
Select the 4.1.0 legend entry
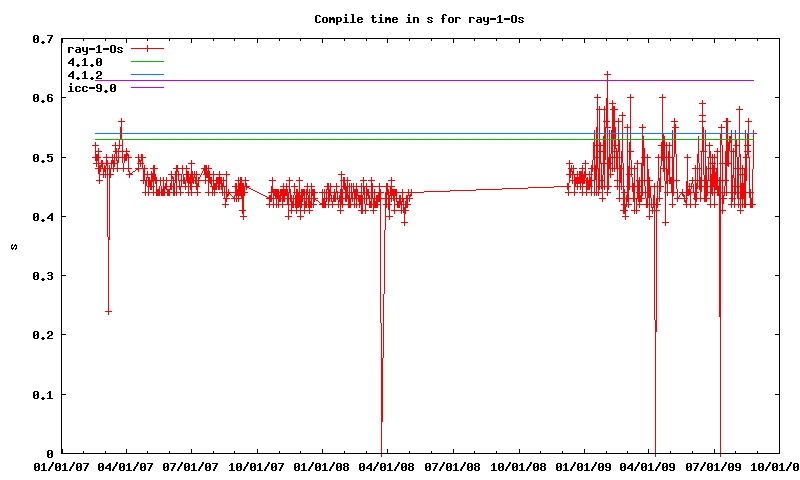pos(84,62)
